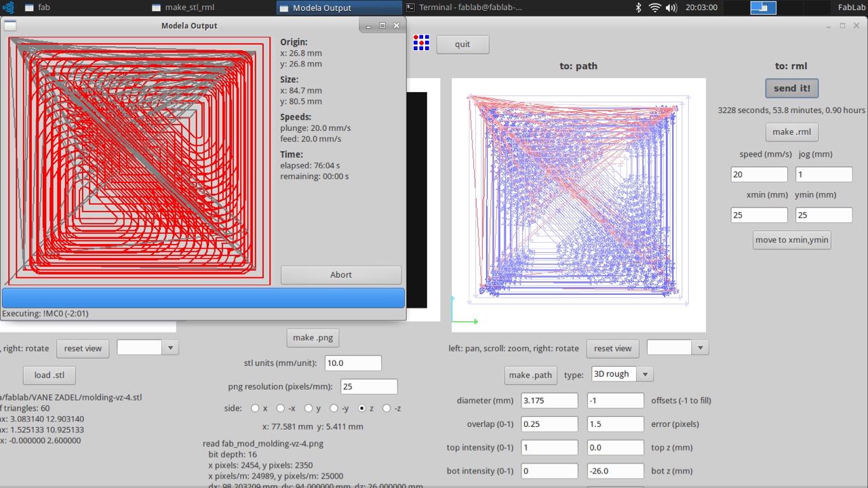The image size is (868, 488).
Task: Select the -x side radio button
Action: [281, 408]
